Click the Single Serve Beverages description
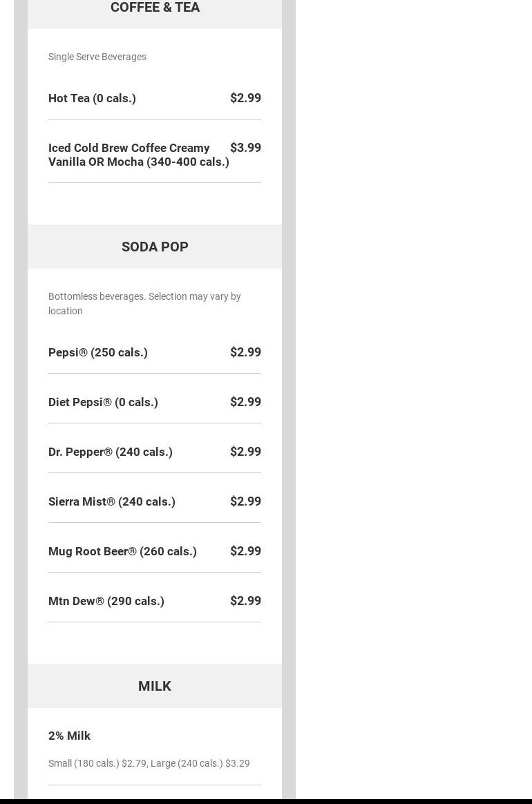The image size is (532, 804). click(97, 57)
